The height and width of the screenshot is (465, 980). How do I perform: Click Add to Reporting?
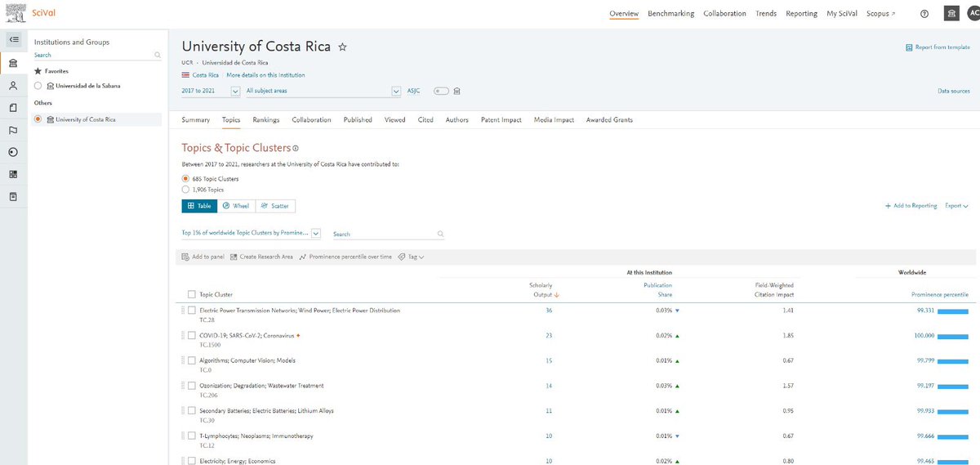911,206
